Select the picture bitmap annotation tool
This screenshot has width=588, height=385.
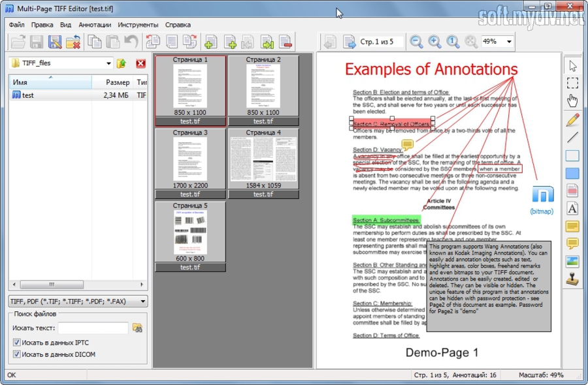tap(572, 262)
